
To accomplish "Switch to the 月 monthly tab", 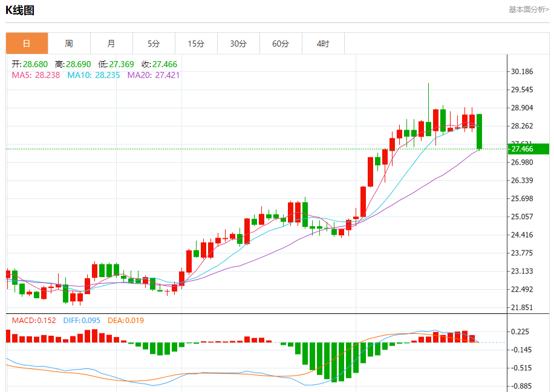I will tap(112, 44).
